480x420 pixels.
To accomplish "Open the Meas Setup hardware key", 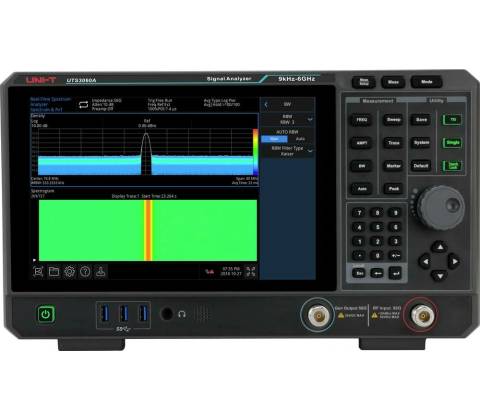I will click(x=364, y=82).
